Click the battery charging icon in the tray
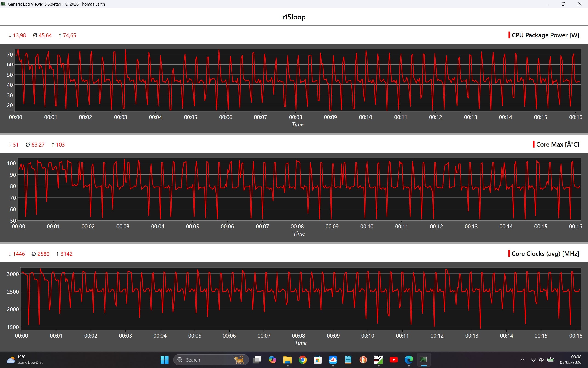588x368 pixels. [551, 360]
